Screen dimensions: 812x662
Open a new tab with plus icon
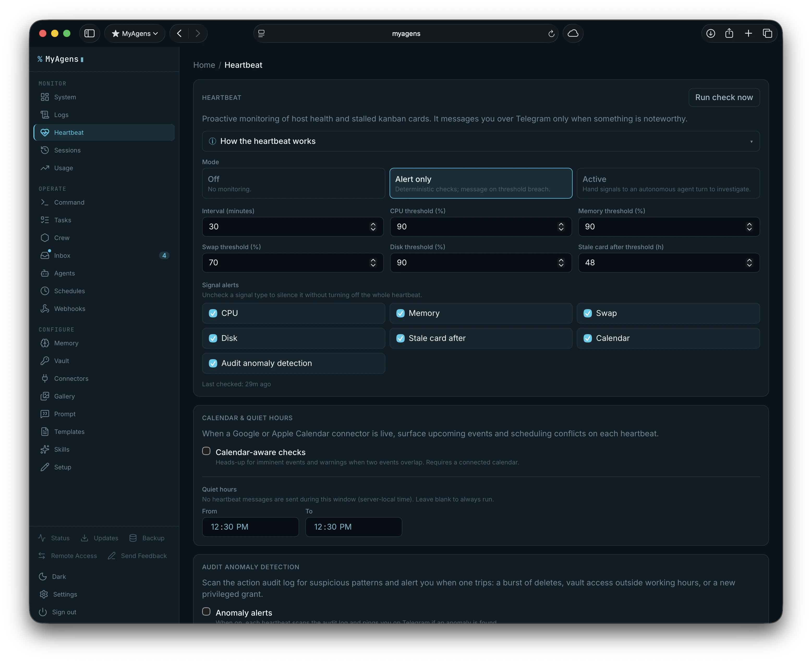748,34
